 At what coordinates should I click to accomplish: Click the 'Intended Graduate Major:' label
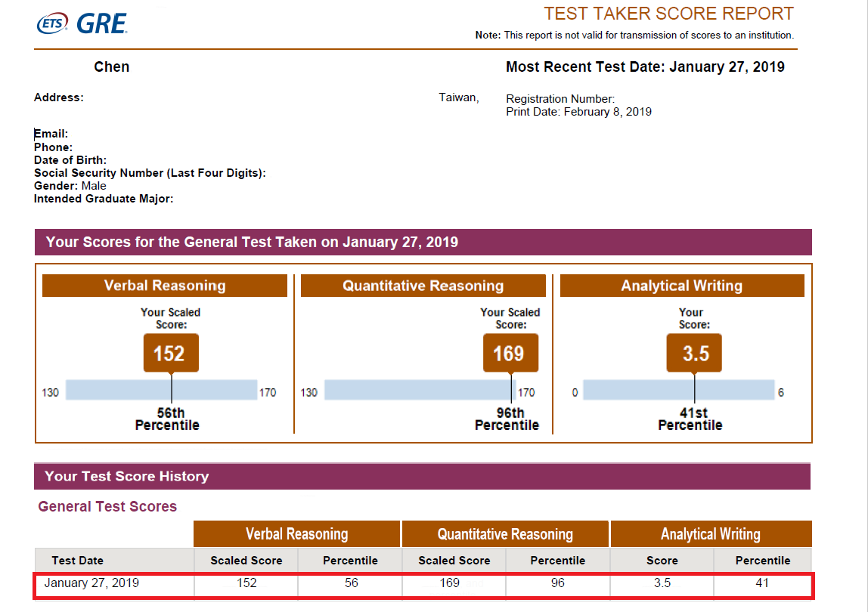click(x=104, y=199)
